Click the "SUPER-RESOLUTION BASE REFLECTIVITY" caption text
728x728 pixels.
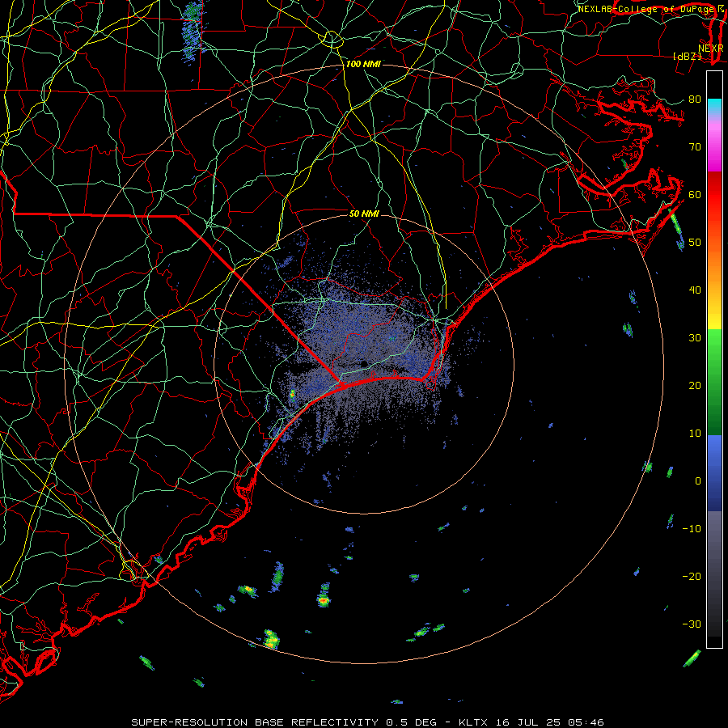(255, 722)
